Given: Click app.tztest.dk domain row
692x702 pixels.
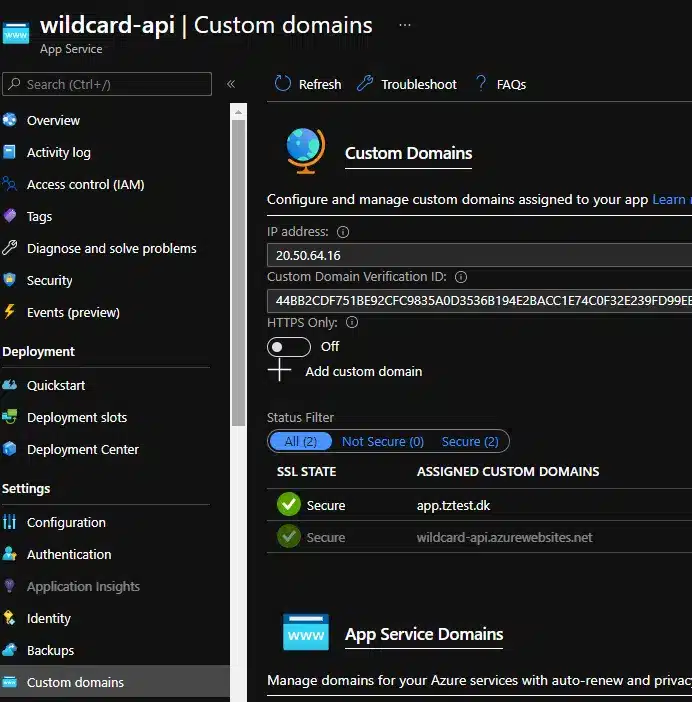Looking at the screenshot, I should (479, 505).
